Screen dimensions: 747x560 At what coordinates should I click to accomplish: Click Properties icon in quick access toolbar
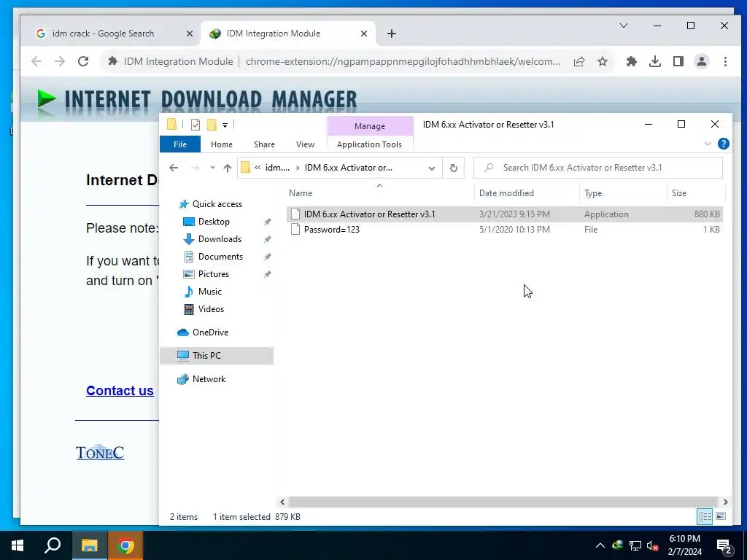tap(196, 125)
